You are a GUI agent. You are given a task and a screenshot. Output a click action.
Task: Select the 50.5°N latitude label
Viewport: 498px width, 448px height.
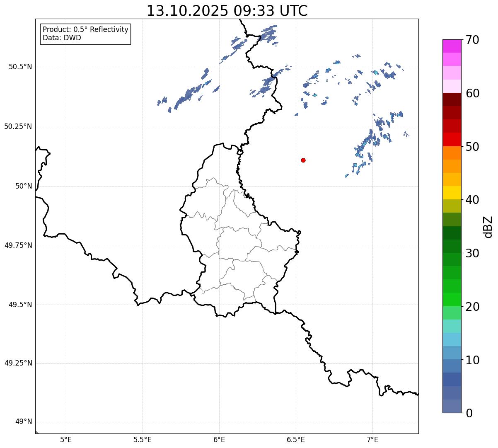[x=20, y=67]
